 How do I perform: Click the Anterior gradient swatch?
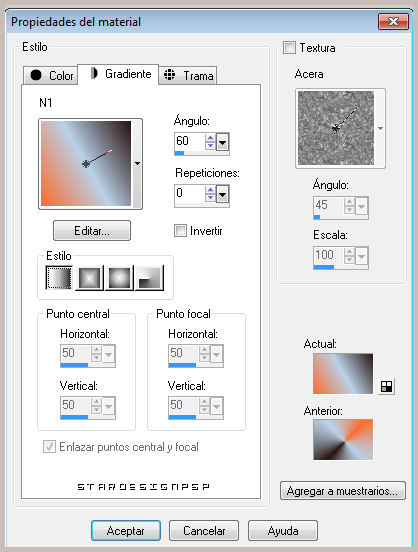click(343, 439)
